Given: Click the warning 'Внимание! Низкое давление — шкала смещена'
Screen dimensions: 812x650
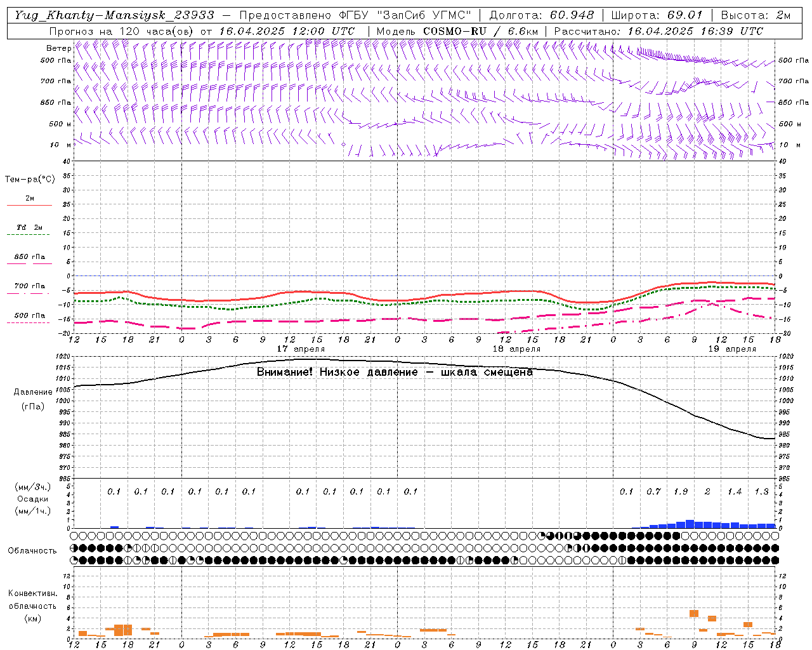Looking at the screenshot, I should (x=395, y=372).
